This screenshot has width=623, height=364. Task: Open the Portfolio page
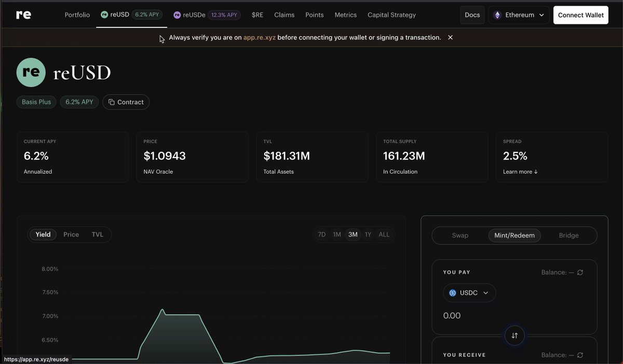click(x=77, y=15)
